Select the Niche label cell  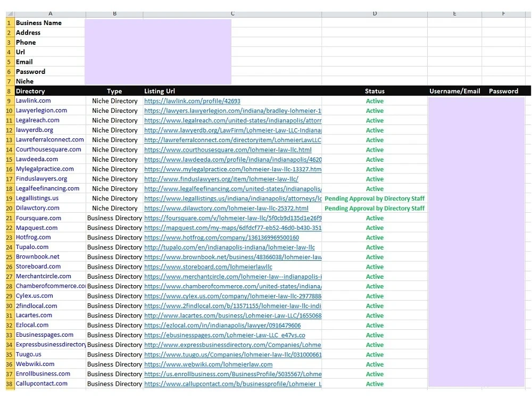[x=50, y=81]
